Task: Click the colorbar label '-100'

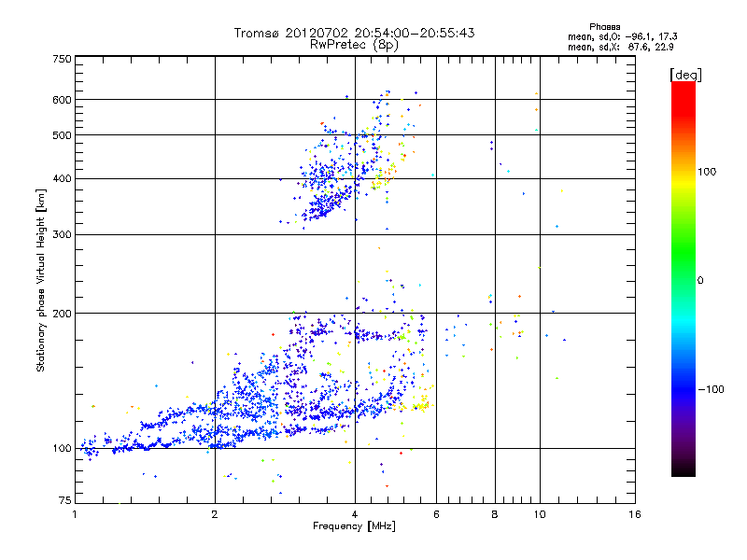Action: coord(711,389)
